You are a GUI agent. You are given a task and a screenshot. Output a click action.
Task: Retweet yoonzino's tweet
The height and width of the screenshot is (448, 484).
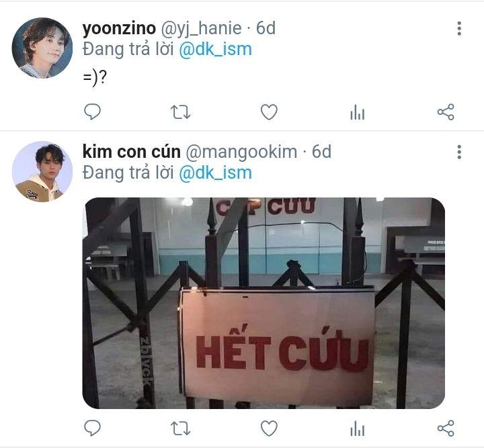[x=181, y=112]
